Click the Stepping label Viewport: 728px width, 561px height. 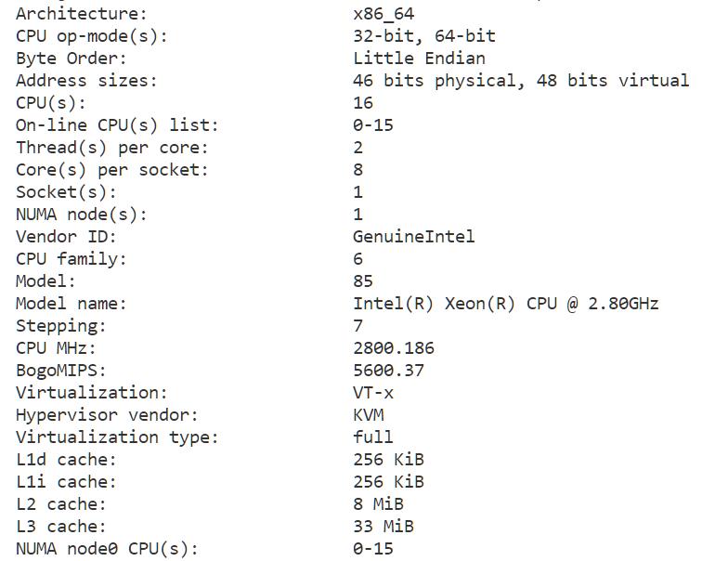pyautogui.click(x=61, y=326)
